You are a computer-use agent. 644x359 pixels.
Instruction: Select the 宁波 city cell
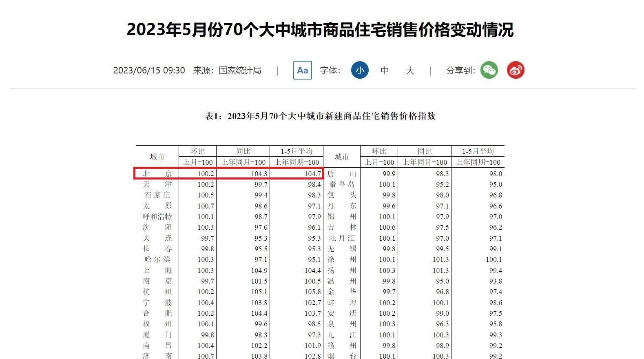pyautogui.click(x=157, y=302)
